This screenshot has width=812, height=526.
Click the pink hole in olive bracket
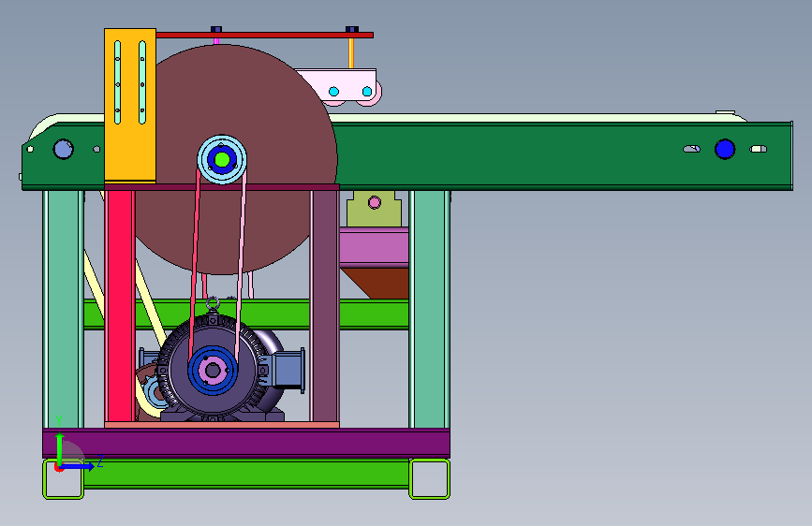tap(375, 202)
